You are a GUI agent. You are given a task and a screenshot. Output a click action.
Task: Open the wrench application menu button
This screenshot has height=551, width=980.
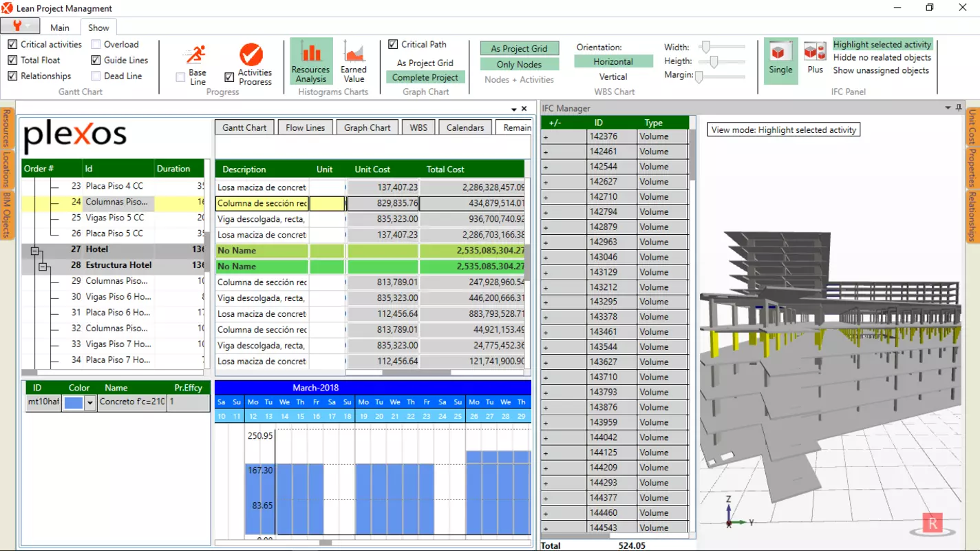pos(20,26)
